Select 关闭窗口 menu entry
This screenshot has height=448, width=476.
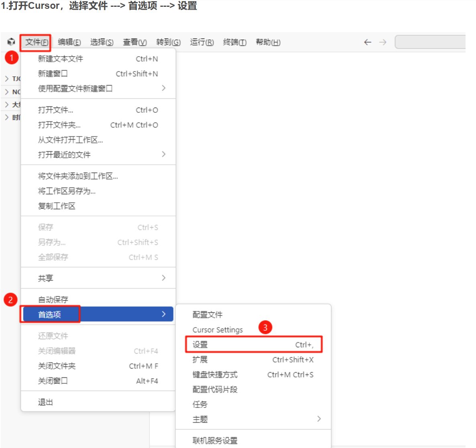98,381
